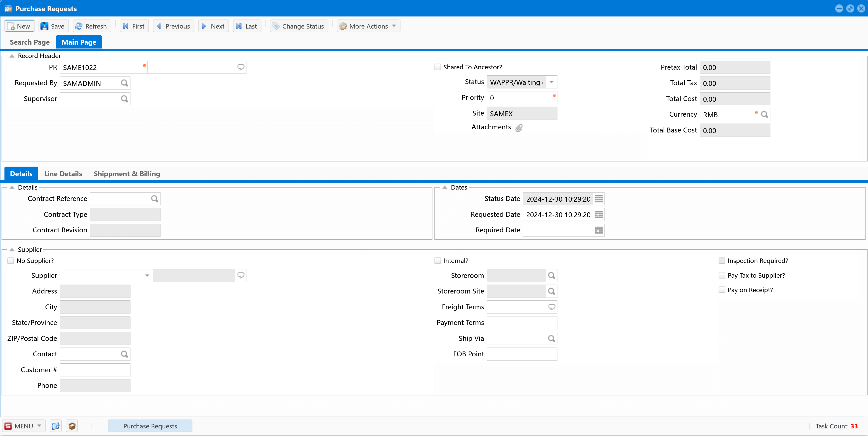Click into the Payment Terms field
Viewport: 868px width, 436px height.
coord(522,322)
